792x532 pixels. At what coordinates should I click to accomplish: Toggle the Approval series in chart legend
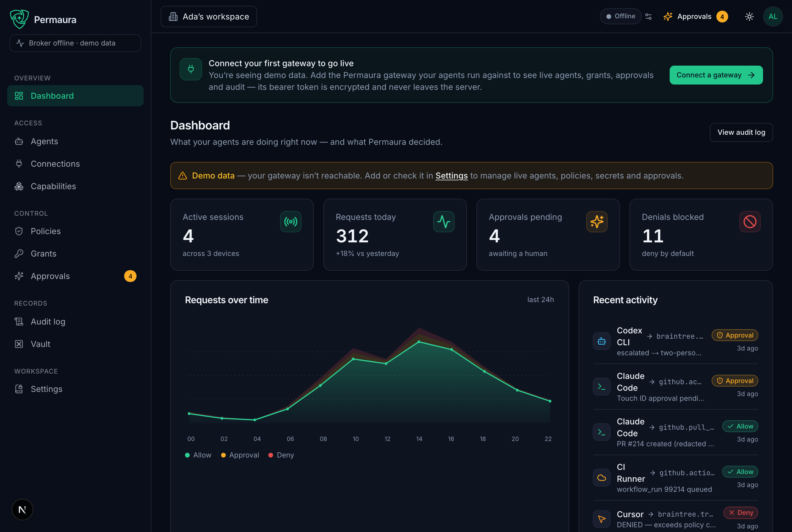click(x=240, y=455)
